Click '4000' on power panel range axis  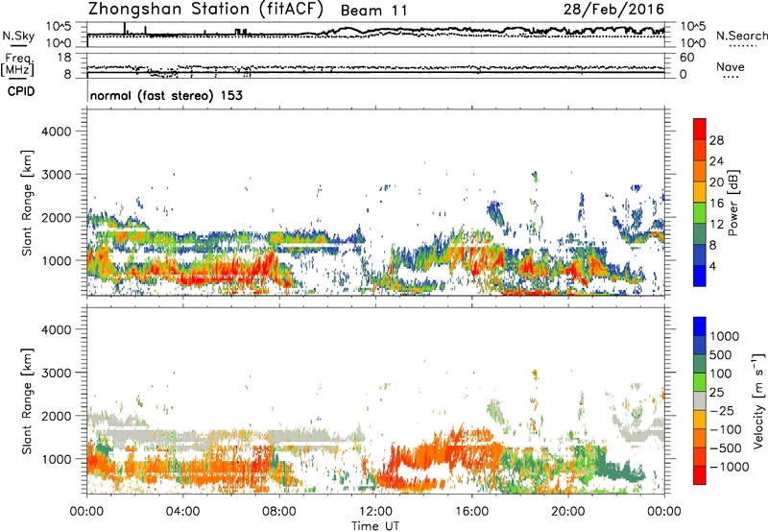[x=56, y=132]
